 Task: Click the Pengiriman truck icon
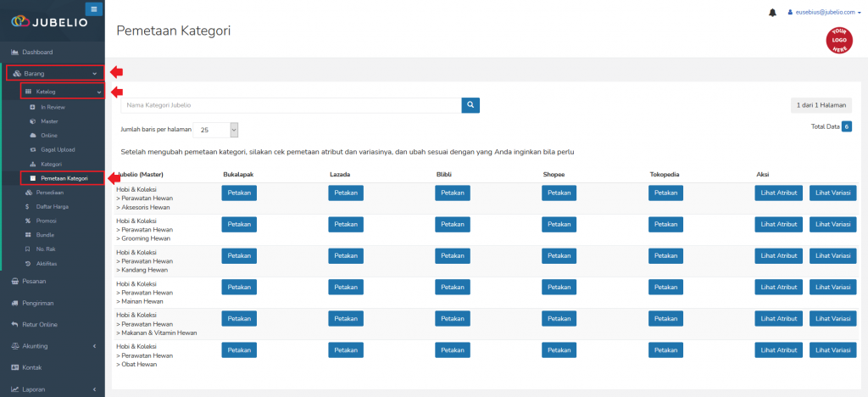15,304
